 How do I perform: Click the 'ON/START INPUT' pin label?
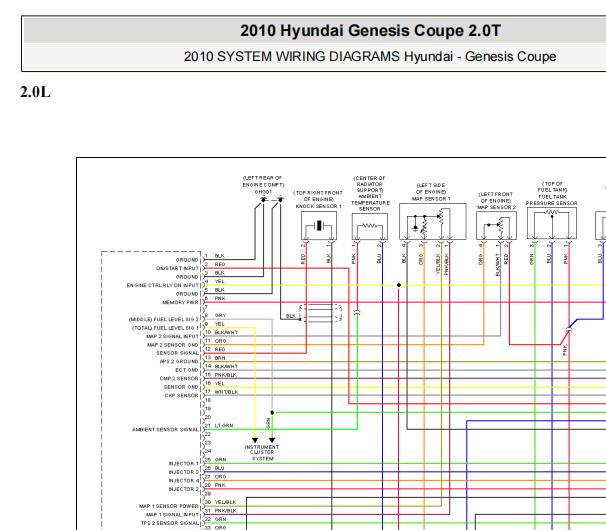(177, 268)
